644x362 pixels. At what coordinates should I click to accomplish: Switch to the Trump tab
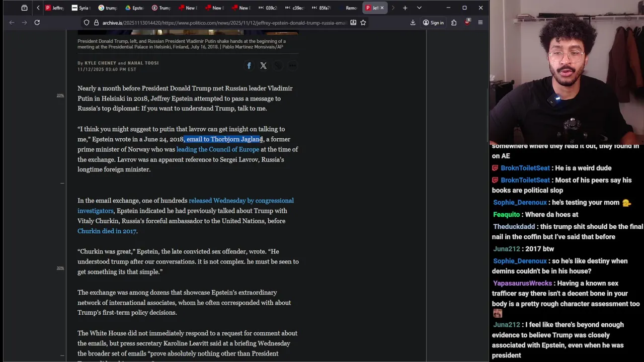162,8
